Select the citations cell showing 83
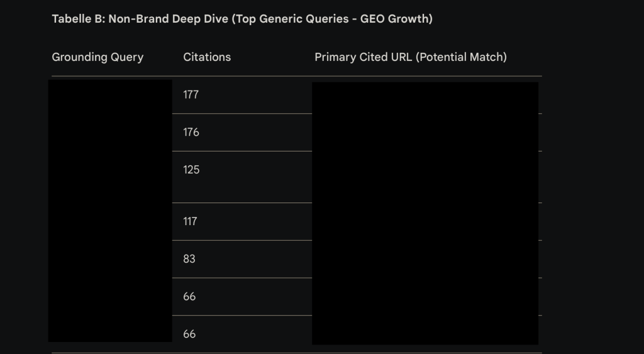This screenshot has height=354, width=644. pyautogui.click(x=189, y=259)
